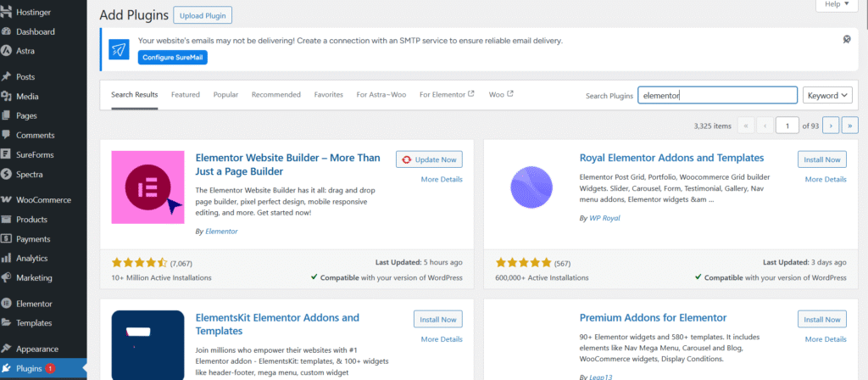Click the Elementor sidebar icon
This screenshot has height=380, width=868.
(7, 304)
